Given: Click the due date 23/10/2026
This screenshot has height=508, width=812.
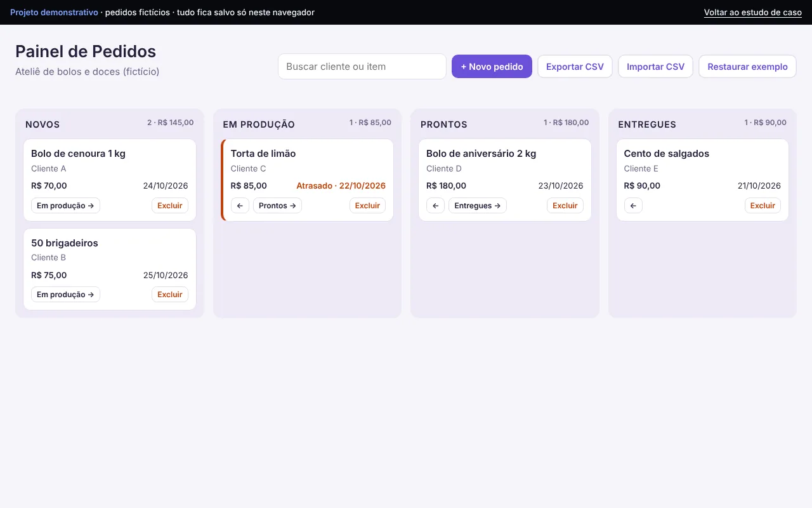Looking at the screenshot, I should [x=561, y=186].
